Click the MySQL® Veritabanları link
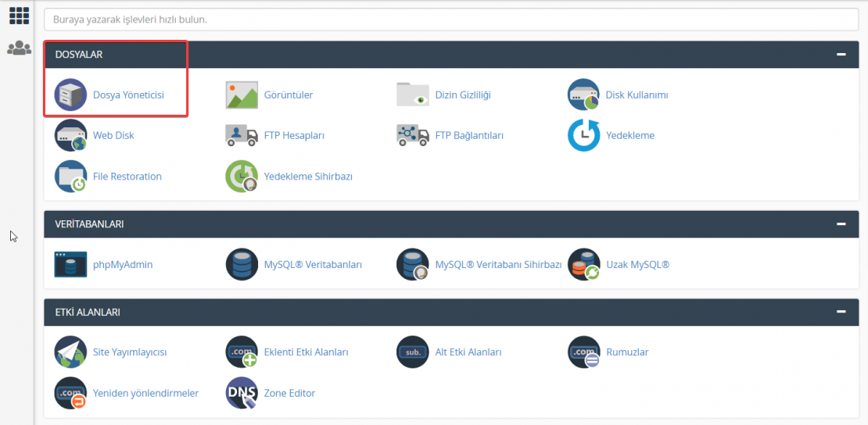Screen dimensions: 868x425 point(313,264)
